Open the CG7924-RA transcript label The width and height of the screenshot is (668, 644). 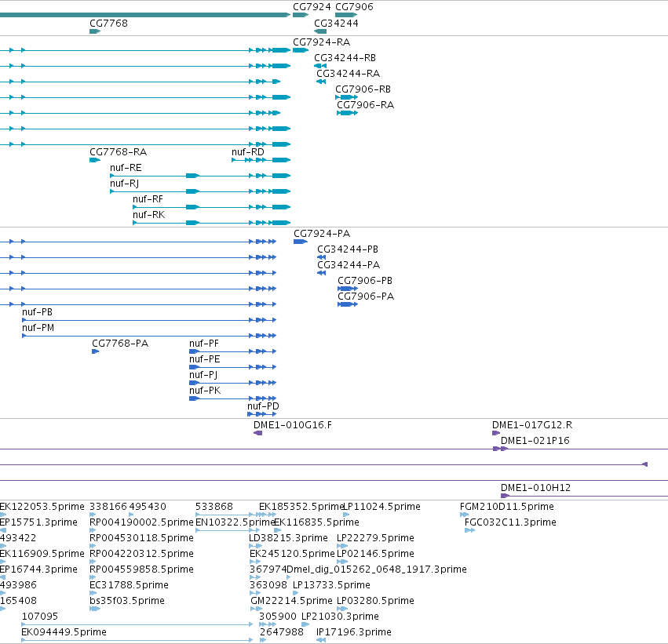click(321, 42)
